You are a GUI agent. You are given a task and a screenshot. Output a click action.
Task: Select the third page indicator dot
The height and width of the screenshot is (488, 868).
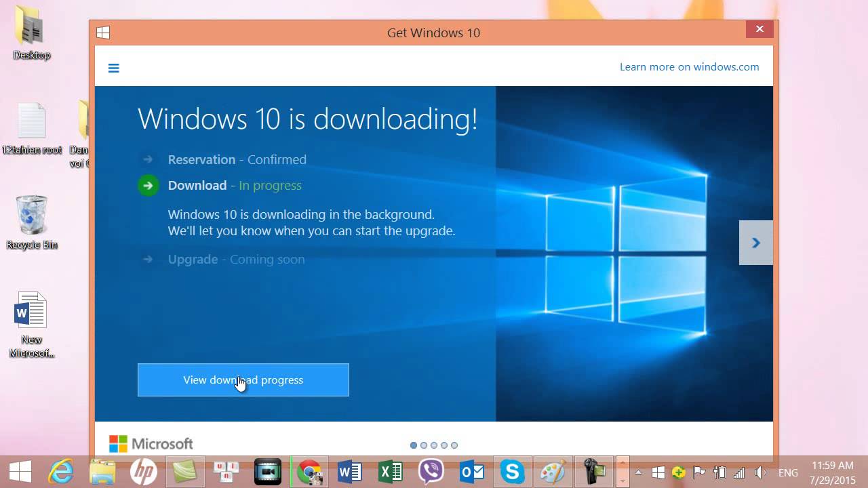tap(434, 445)
